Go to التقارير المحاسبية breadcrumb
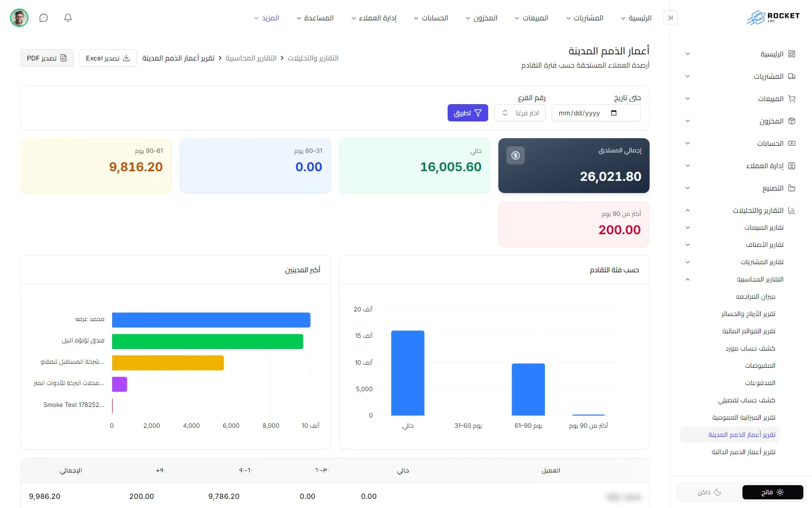Screen dimensions: 812x508 [251, 58]
